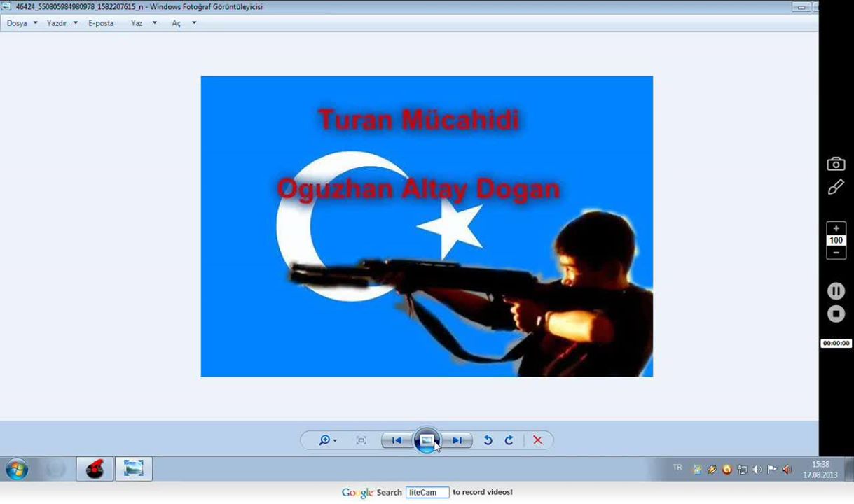Start the slide show
Image resolution: width=854 pixels, height=504 pixels.
(427, 440)
